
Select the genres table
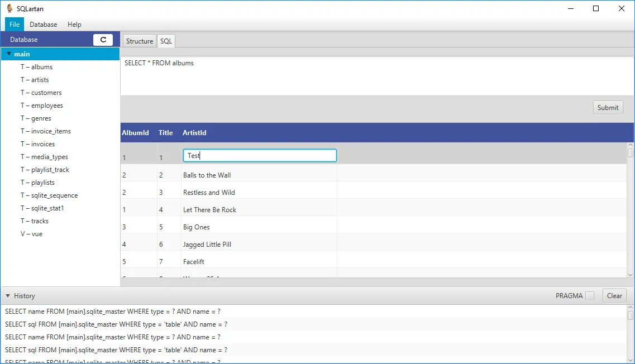point(60,118)
